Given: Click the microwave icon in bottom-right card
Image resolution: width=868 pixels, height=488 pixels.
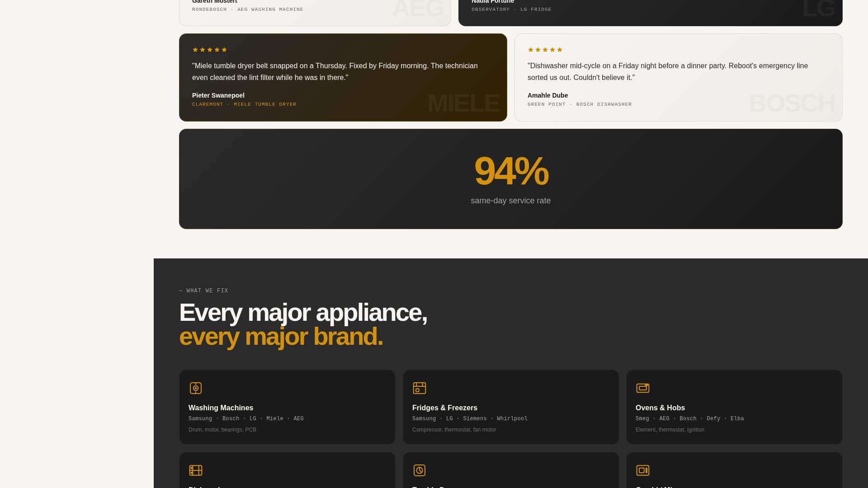Looking at the screenshot, I should [x=643, y=470].
